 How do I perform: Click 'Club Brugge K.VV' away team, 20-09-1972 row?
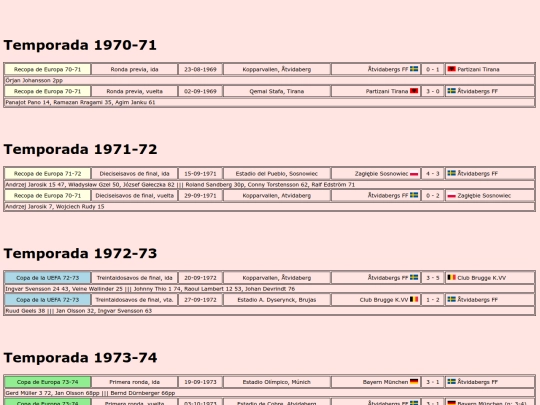coord(490,278)
